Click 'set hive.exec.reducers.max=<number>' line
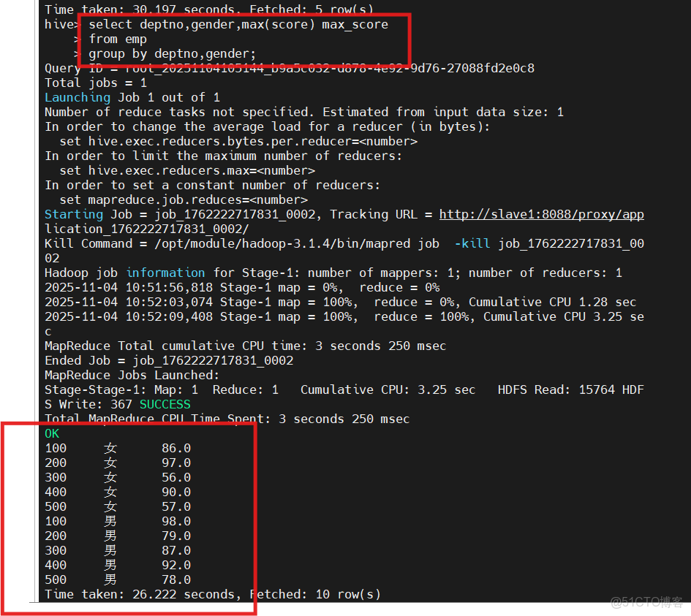This screenshot has height=616, width=691. 187,170
